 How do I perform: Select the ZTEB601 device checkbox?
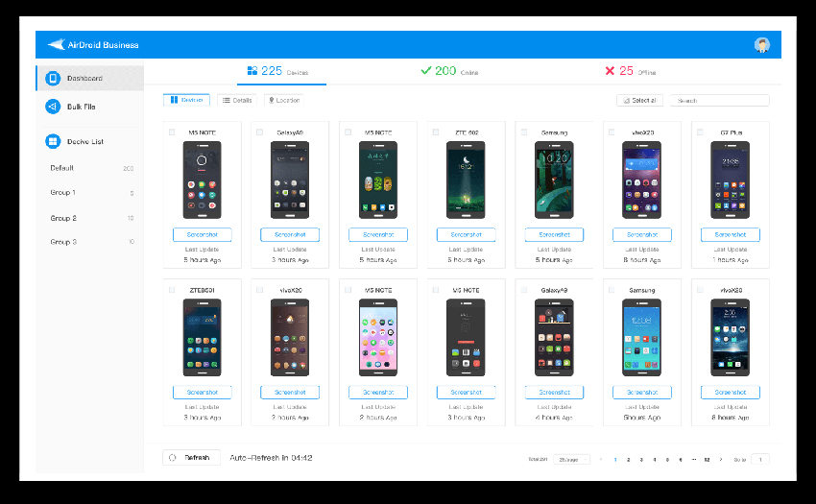pos(171,290)
